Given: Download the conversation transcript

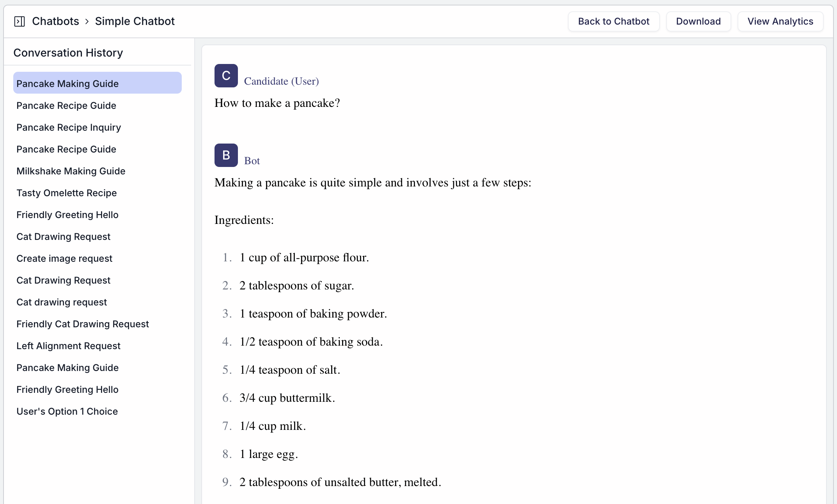Looking at the screenshot, I should tap(698, 21).
